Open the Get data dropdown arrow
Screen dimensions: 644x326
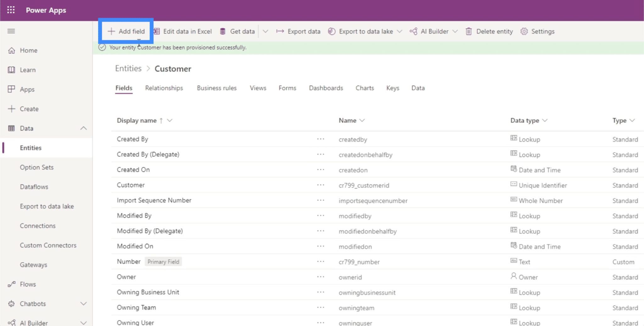pos(265,31)
